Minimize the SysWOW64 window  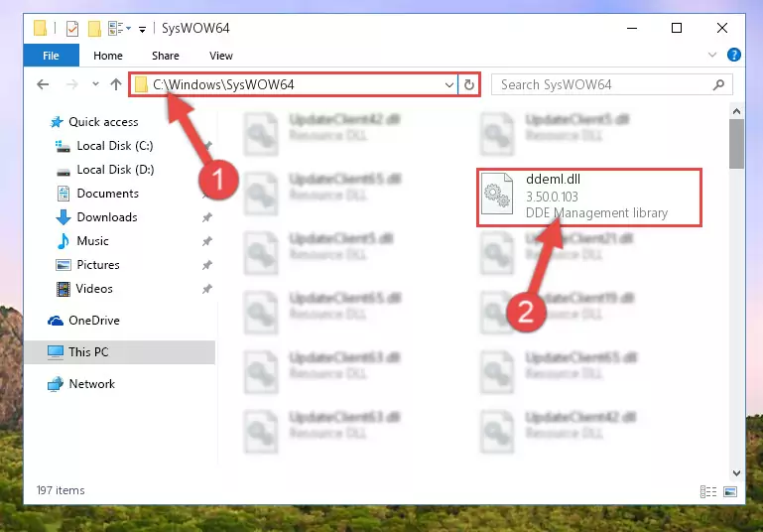click(x=632, y=28)
